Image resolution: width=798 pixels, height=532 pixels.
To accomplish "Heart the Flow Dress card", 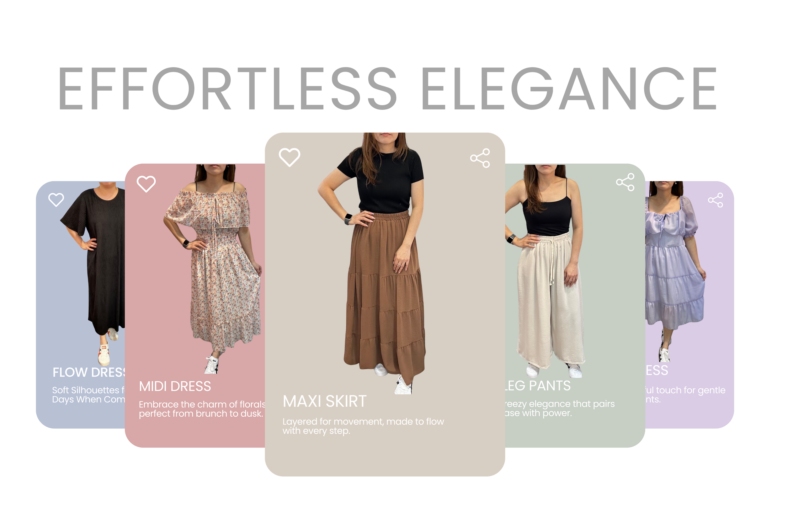I will pos(56,199).
